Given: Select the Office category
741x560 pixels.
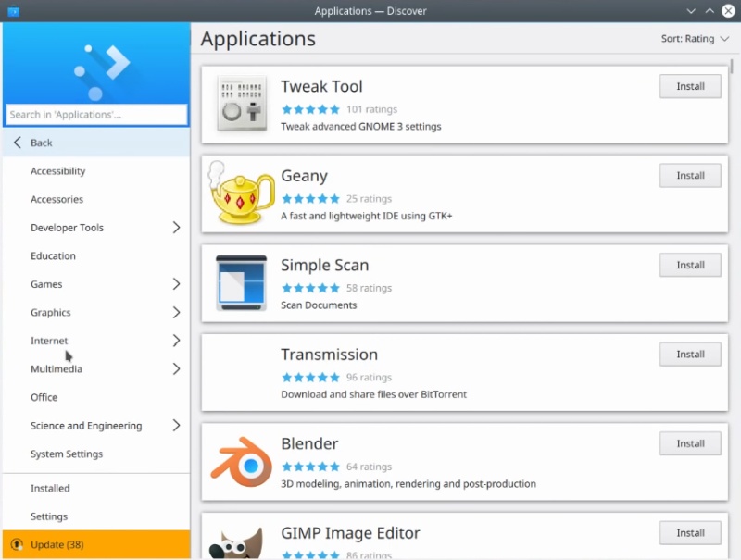Looking at the screenshot, I should pos(96,397).
